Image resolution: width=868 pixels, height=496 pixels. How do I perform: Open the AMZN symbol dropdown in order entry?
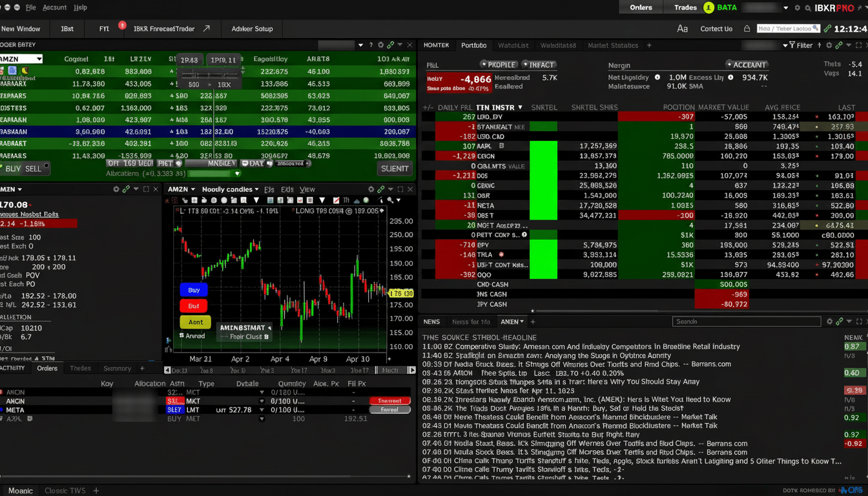(x=21, y=59)
